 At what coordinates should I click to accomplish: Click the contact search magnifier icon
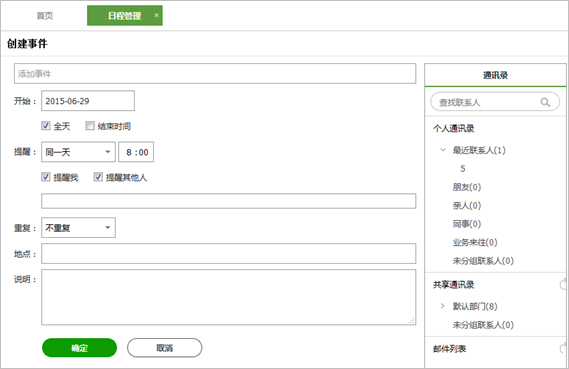(x=545, y=102)
